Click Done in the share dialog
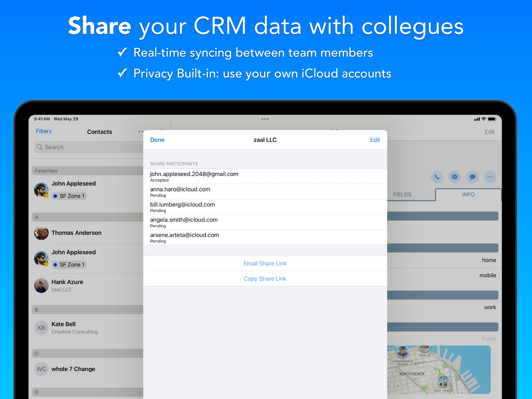 [157, 140]
